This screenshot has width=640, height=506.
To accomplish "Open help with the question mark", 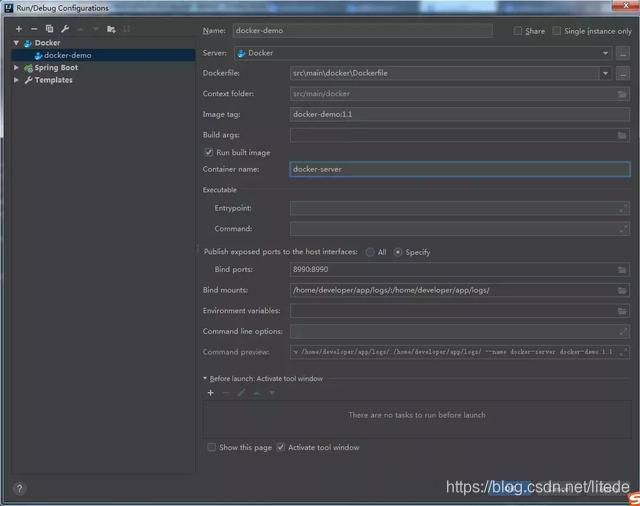I will pyautogui.click(x=19, y=488).
